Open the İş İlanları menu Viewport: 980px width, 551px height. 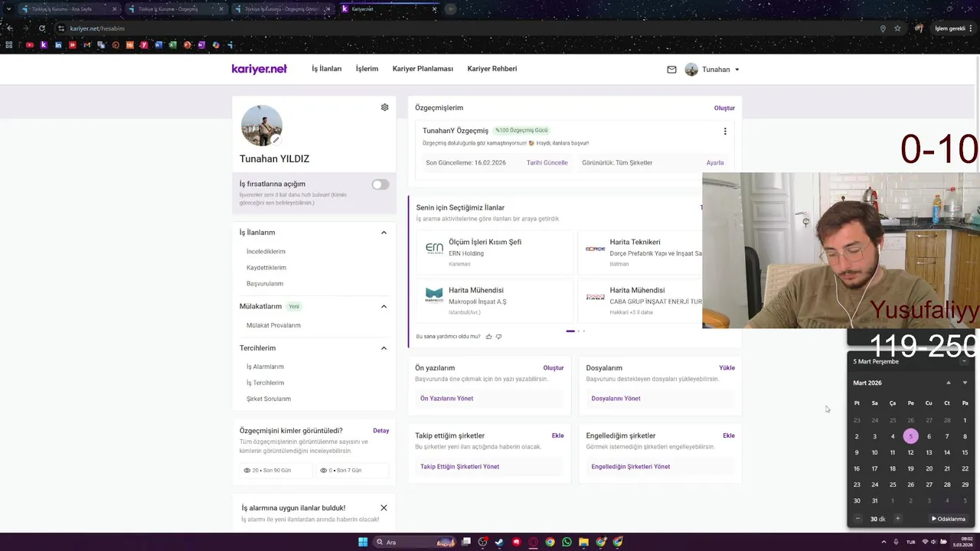click(x=326, y=69)
